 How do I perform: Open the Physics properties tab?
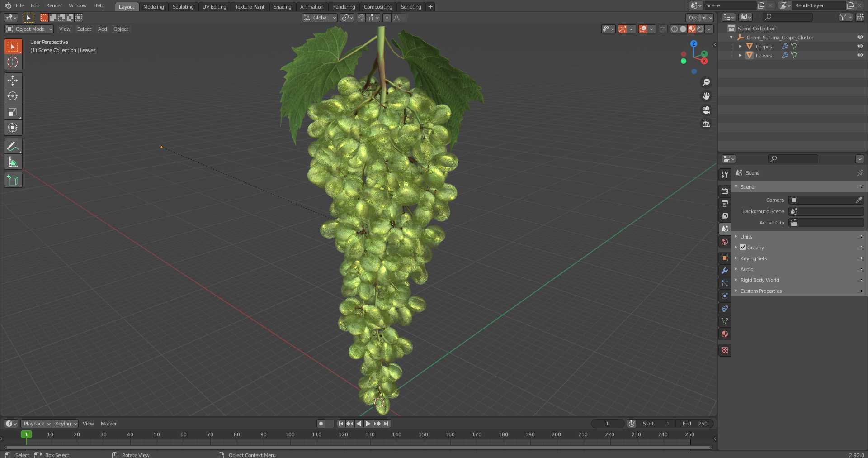(725, 296)
